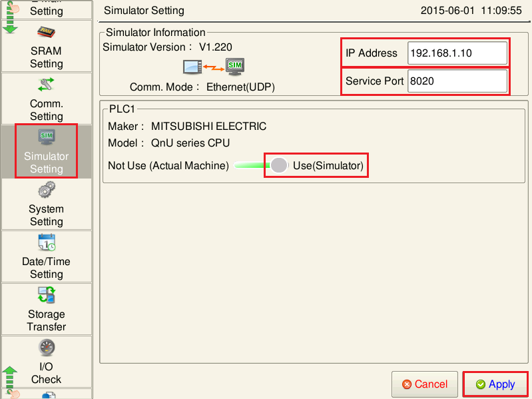Click the IP Address input field

[x=457, y=53]
